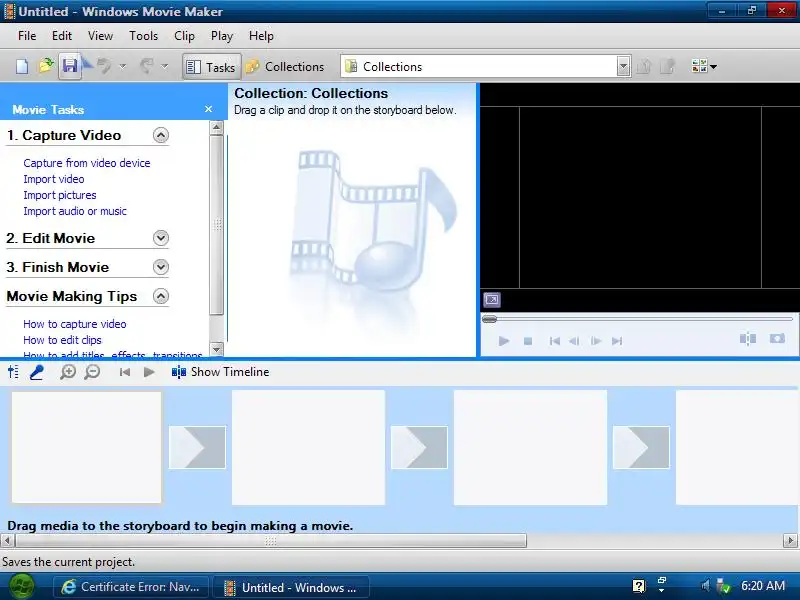
Task: Close the Movie Tasks pane
Action: (208, 109)
